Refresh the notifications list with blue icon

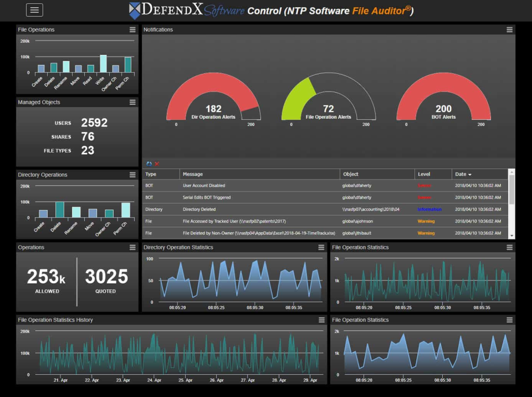(x=149, y=164)
